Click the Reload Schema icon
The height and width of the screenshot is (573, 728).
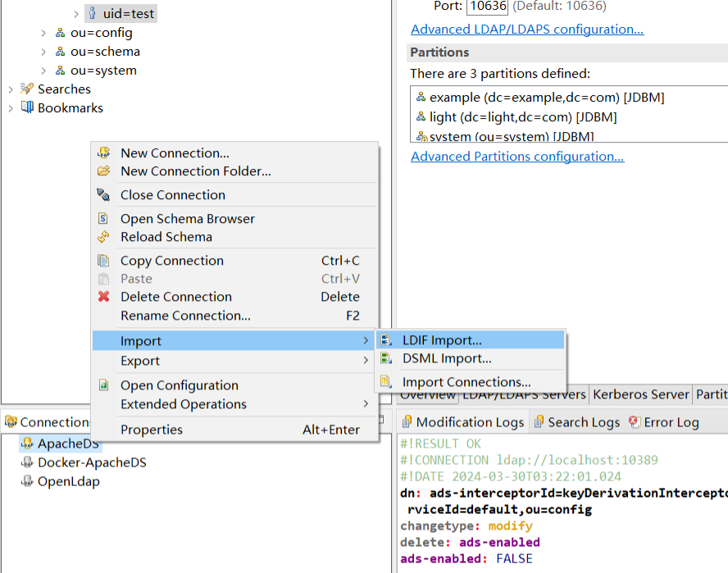(x=104, y=237)
